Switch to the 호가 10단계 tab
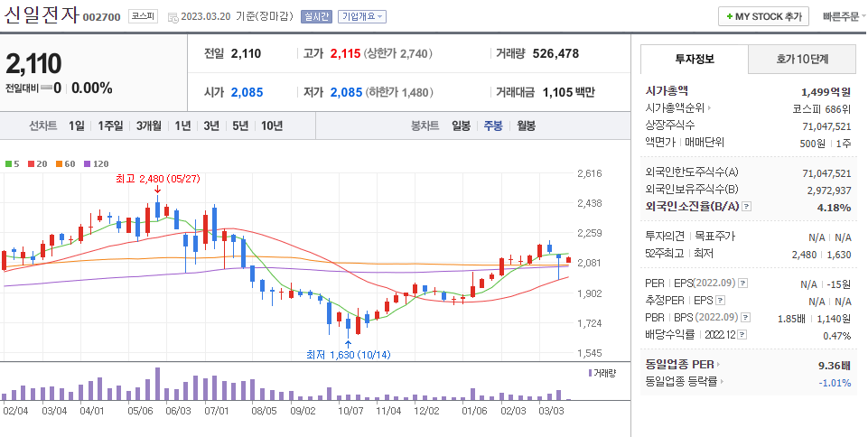 pyautogui.click(x=802, y=60)
